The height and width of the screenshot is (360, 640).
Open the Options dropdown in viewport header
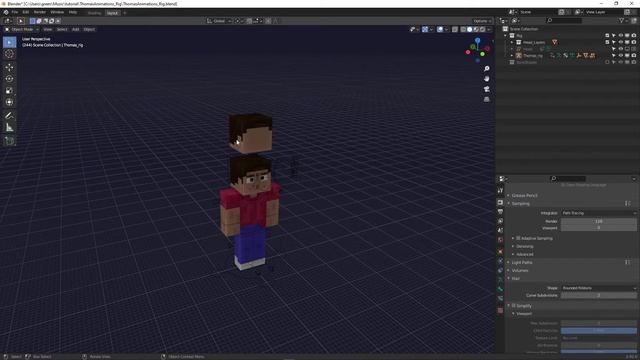[x=482, y=21]
